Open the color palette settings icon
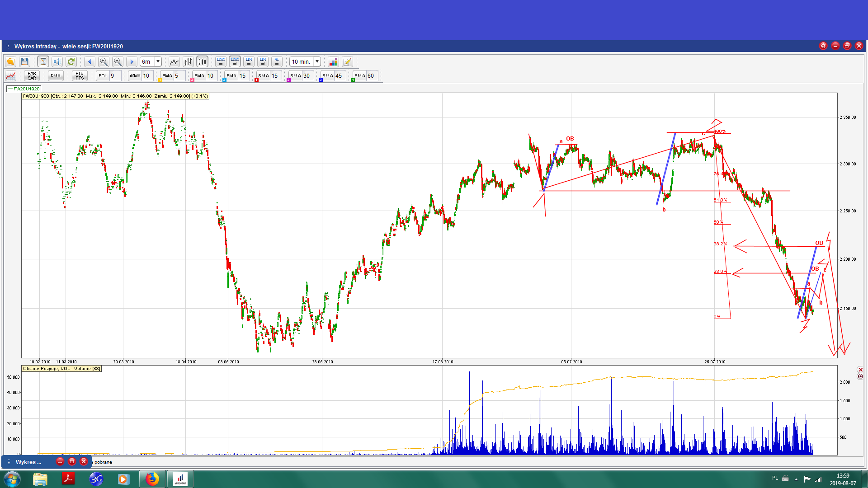The height and width of the screenshot is (488, 868). [x=333, y=61]
